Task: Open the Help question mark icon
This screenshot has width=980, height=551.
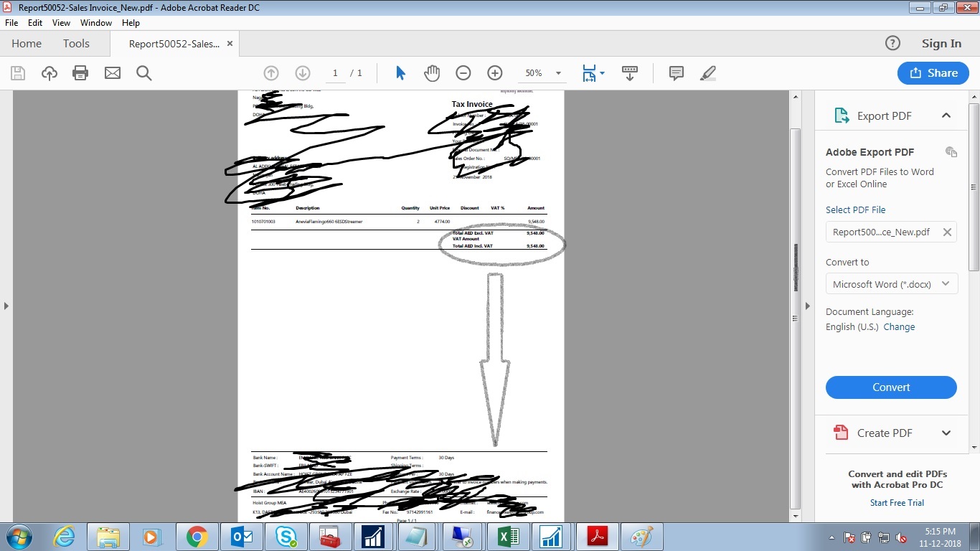Action: coord(892,43)
